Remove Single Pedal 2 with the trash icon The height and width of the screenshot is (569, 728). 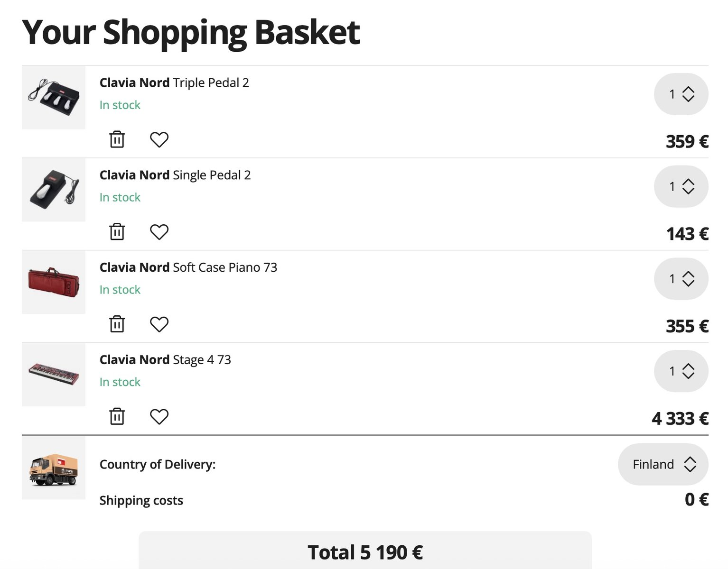pyautogui.click(x=117, y=232)
